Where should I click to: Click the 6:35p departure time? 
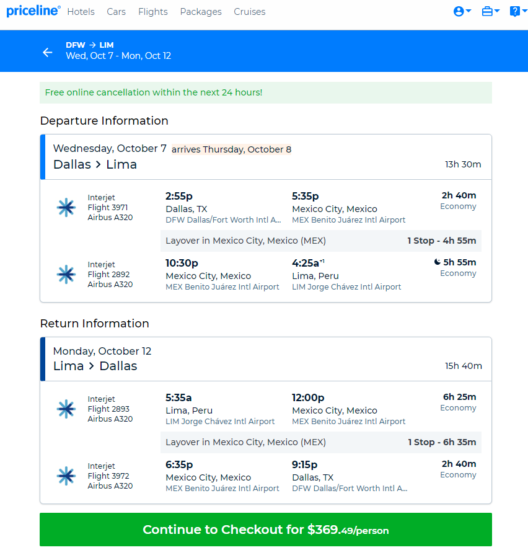click(179, 465)
